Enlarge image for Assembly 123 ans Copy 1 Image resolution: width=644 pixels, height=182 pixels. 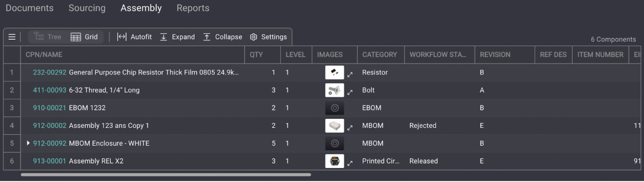[350, 128]
